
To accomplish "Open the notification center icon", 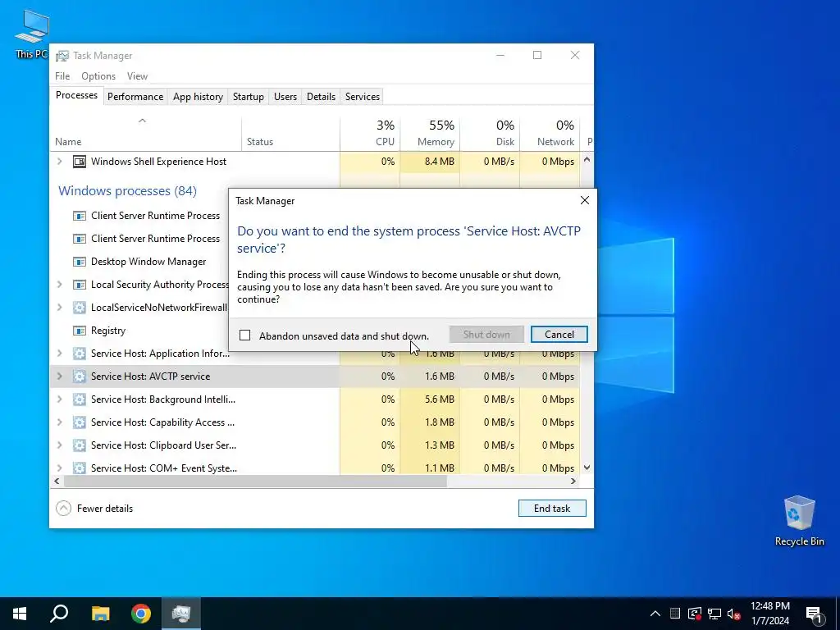I will pyautogui.click(x=813, y=614).
